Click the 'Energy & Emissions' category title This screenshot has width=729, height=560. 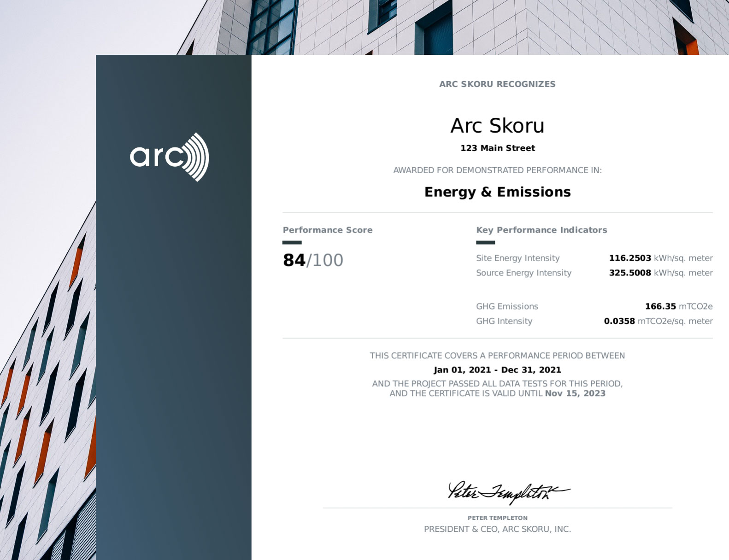click(x=497, y=192)
